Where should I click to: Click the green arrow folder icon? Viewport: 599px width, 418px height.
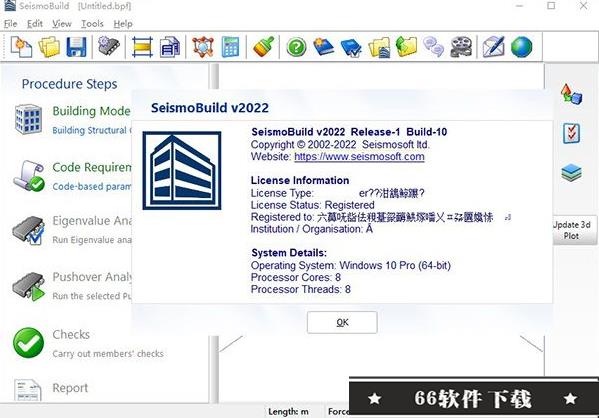click(x=406, y=47)
